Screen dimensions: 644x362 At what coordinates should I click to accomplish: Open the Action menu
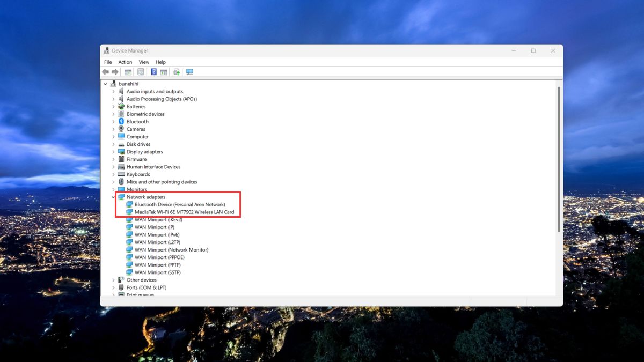[125, 62]
